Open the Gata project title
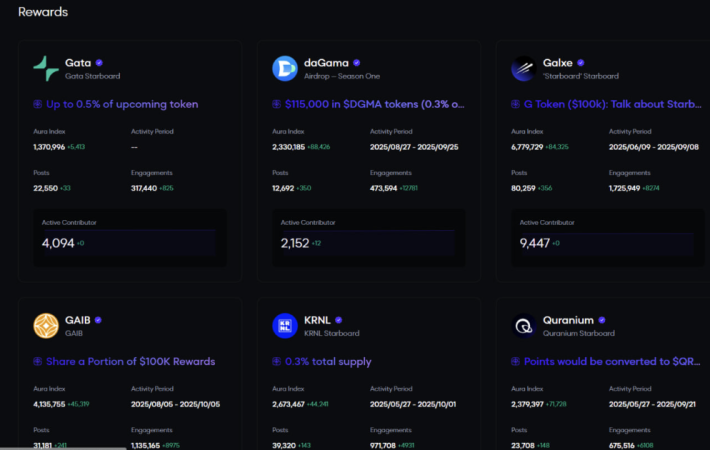The height and width of the screenshot is (450, 710). (78, 63)
